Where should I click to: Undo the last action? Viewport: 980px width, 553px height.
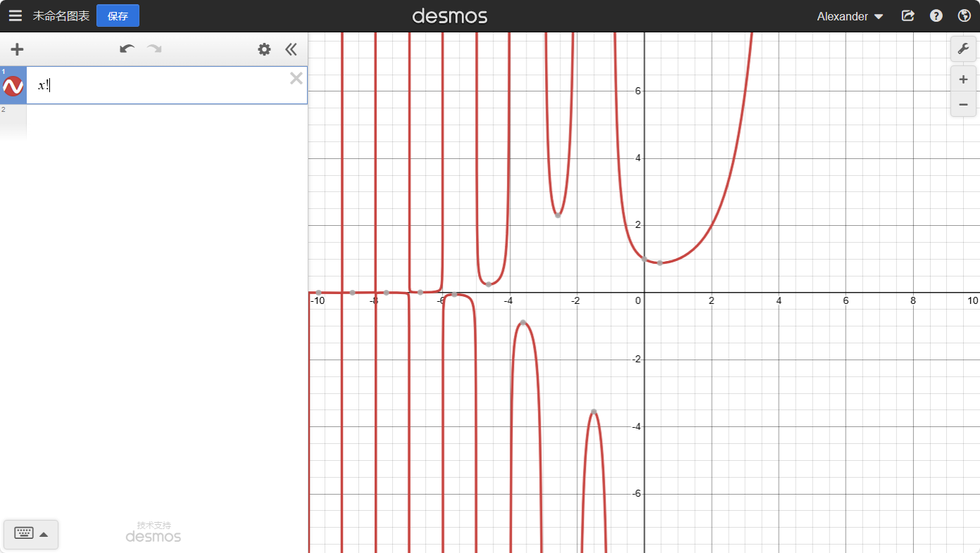click(x=127, y=49)
